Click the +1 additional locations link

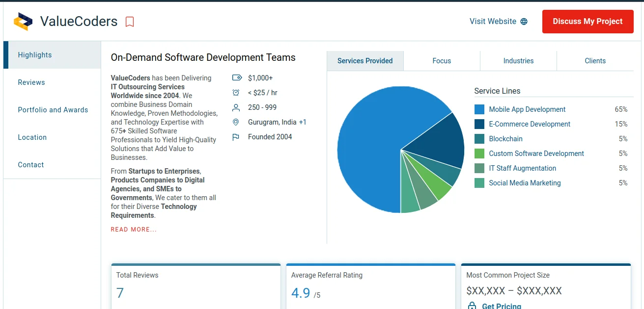[303, 122]
